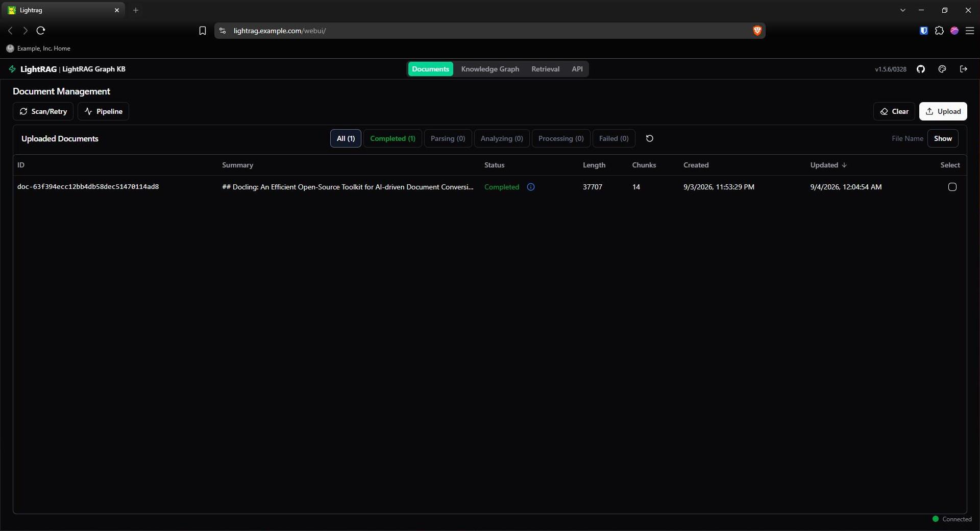Click the Brave Shields icon
980x531 pixels.
(x=757, y=31)
